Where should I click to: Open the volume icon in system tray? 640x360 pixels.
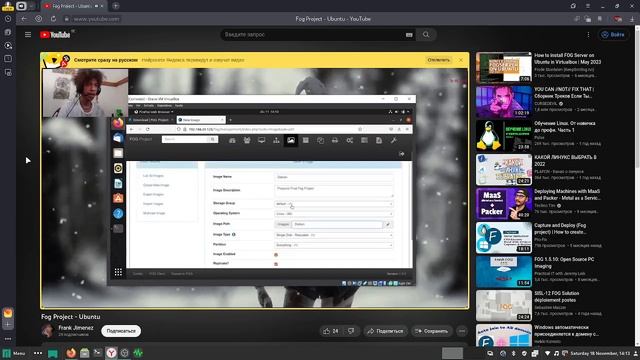[556, 353]
